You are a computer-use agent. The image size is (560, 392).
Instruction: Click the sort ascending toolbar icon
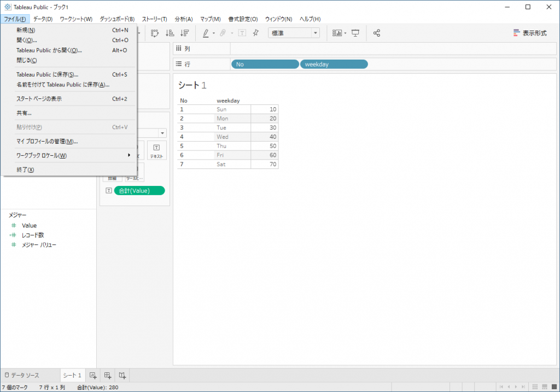point(170,33)
